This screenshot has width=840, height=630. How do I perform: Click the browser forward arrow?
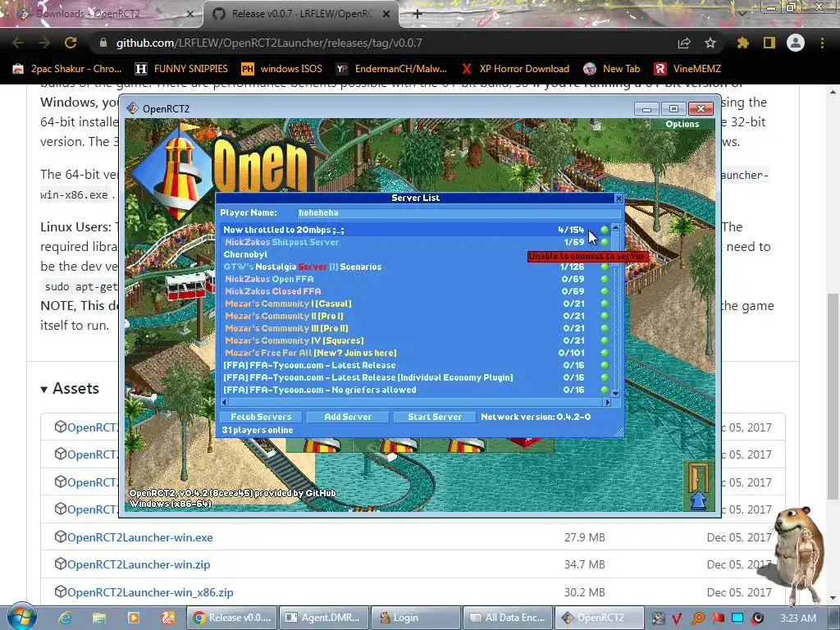point(44,43)
